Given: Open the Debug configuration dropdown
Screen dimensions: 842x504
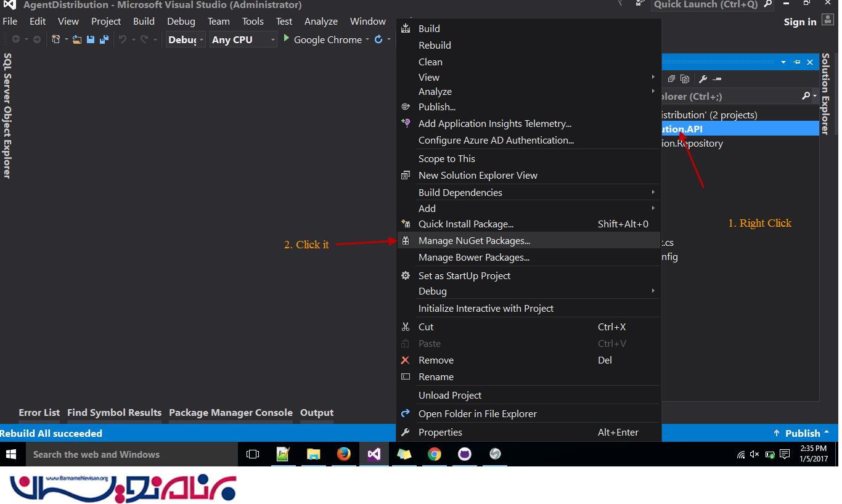Looking at the screenshot, I should (186, 39).
